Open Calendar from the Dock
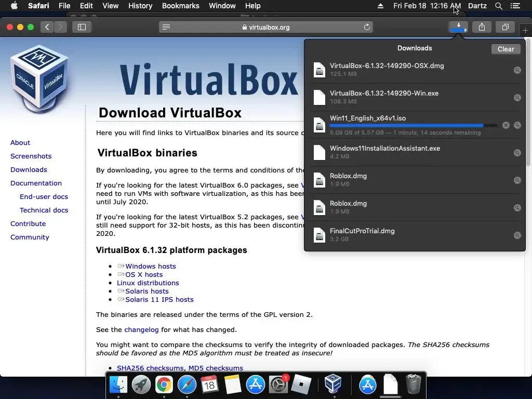The height and width of the screenshot is (399, 532). tap(209, 384)
